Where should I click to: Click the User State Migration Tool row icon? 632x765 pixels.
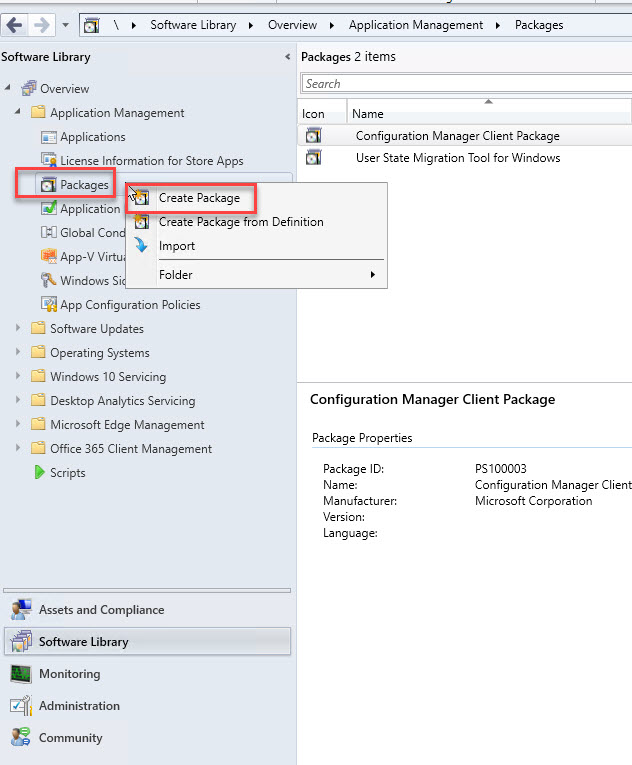pyautogui.click(x=313, y=158)
